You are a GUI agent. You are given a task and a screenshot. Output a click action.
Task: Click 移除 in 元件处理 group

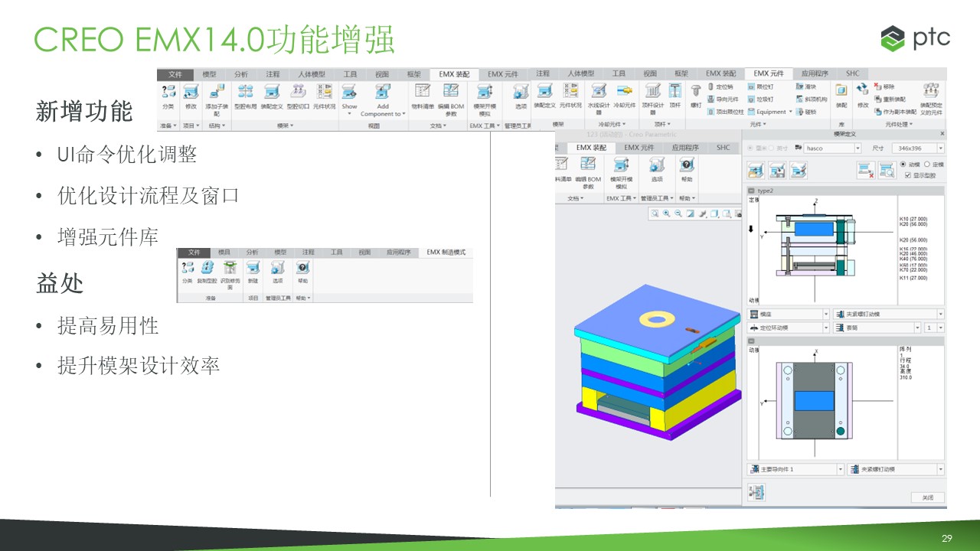[885, 87]
